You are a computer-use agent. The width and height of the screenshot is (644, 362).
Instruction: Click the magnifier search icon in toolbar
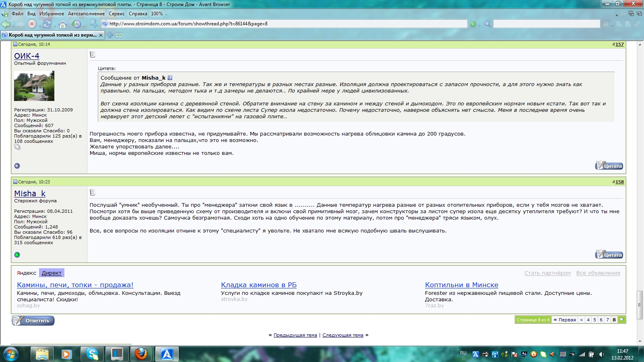(487, 24)
